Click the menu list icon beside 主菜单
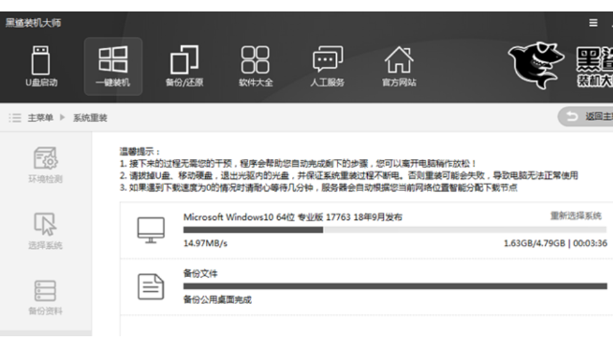This screenshot has height=364, width=613. (15, 118)
